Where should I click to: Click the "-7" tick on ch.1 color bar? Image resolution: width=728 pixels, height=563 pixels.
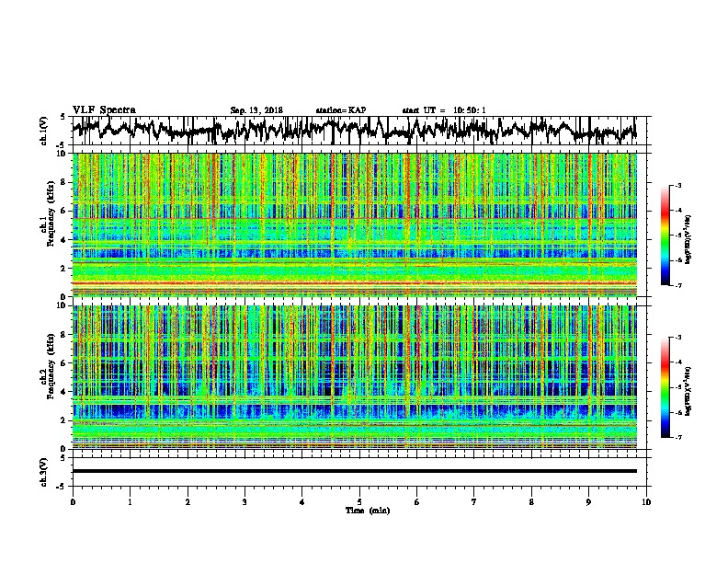tap(678, 285)
